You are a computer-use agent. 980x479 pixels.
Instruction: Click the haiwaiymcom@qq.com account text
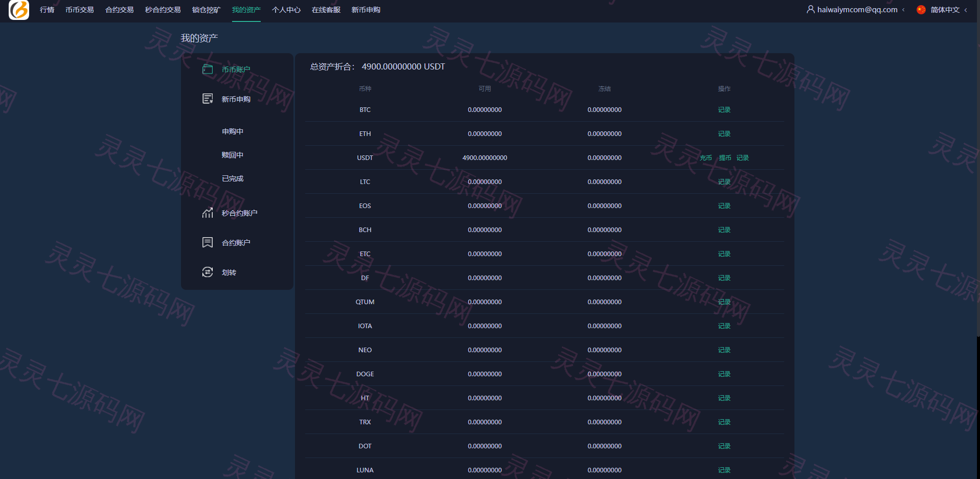(857, 10)
